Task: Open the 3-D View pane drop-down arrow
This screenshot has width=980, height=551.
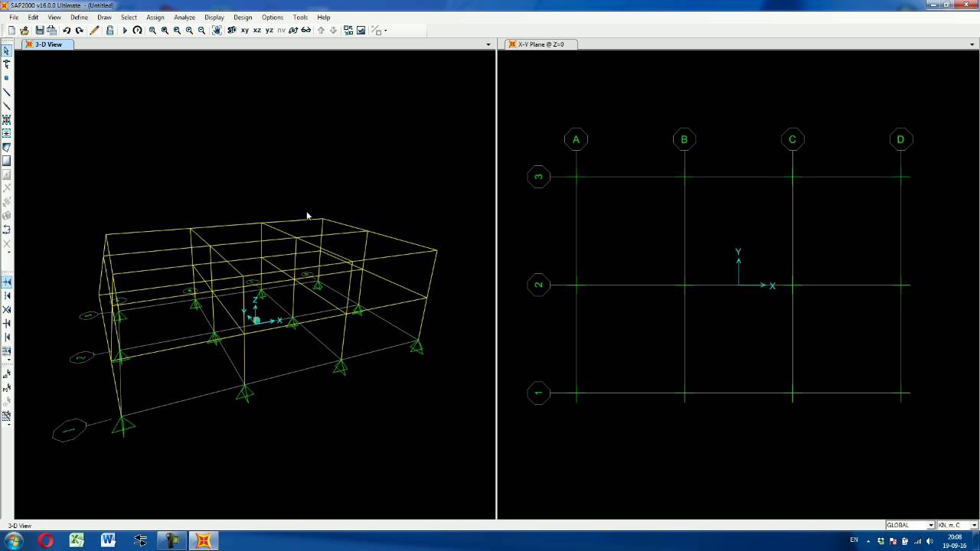Action: click(488, 44)
